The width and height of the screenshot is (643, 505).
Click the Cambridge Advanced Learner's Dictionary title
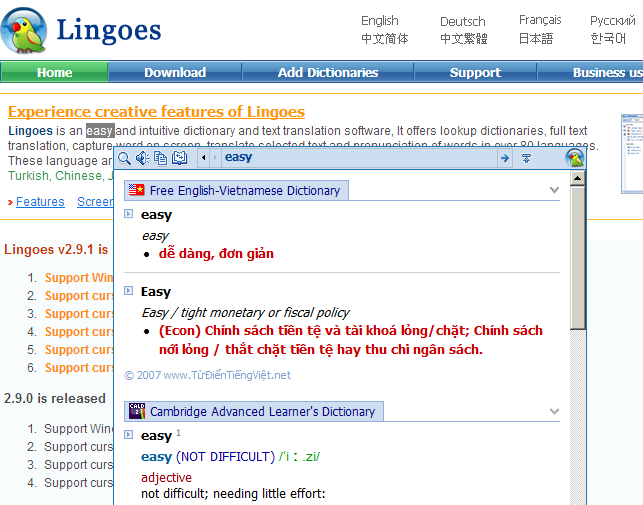click(262, 411)
